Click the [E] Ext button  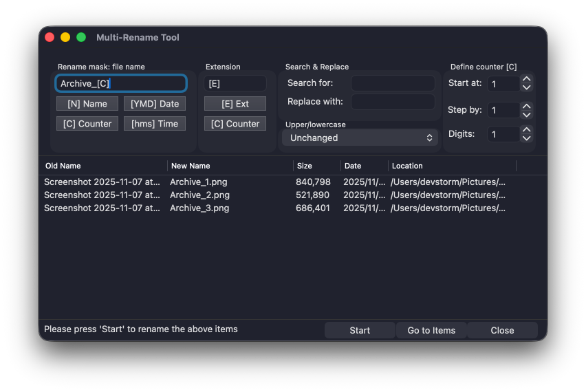(235, 104)
